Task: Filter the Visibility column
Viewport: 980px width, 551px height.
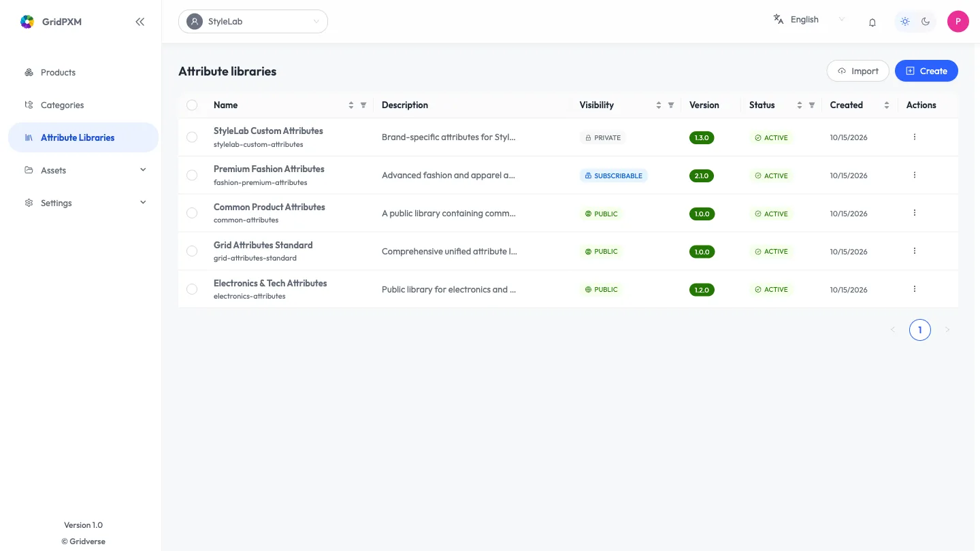Action: [671, 105]
